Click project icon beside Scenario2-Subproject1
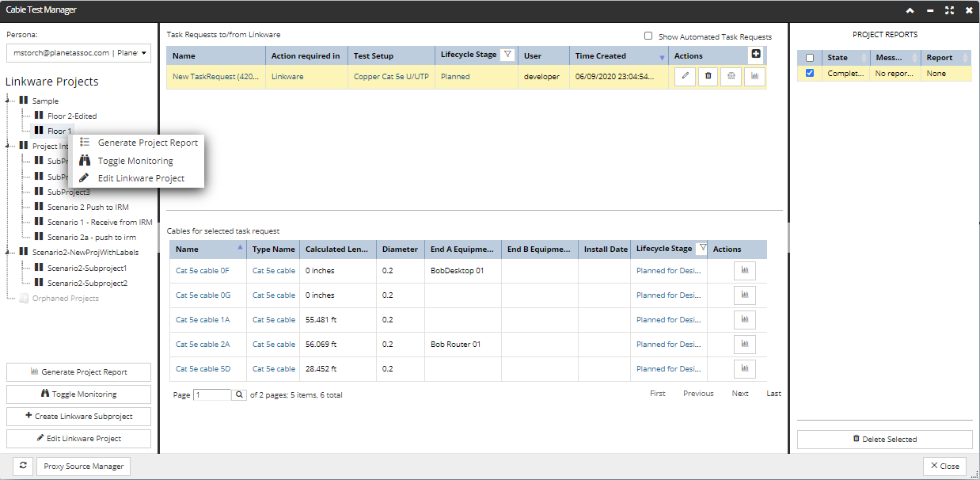 pyautogui.click(x=39, y=268)
